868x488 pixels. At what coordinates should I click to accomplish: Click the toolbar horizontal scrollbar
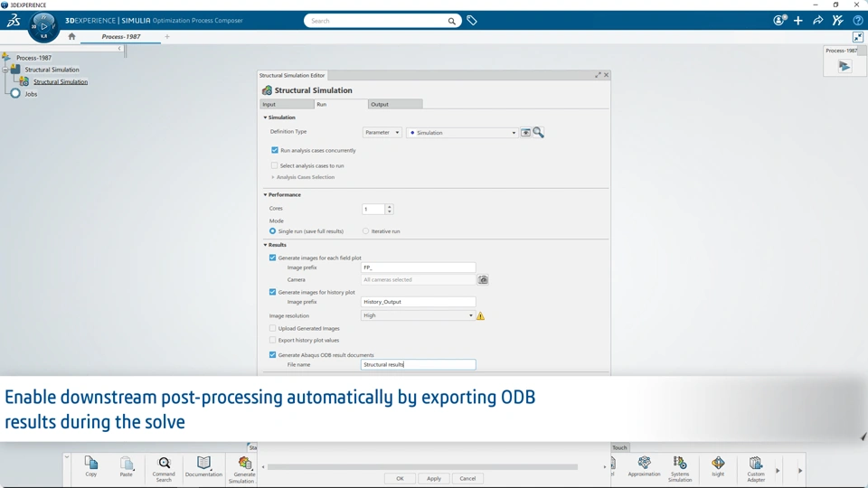(422, 467)
